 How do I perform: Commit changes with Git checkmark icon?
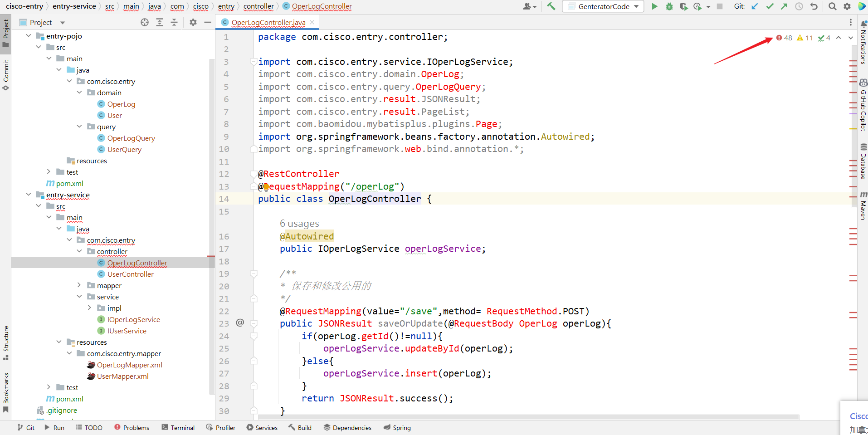(x=770, y=6)
